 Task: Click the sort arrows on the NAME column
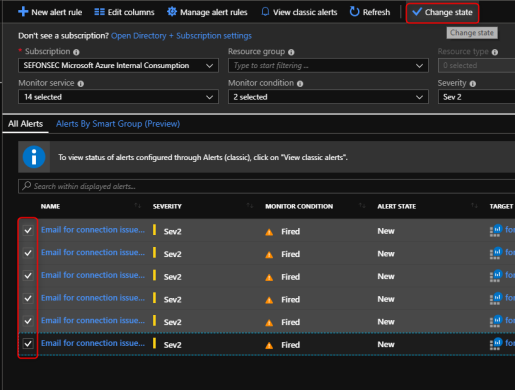coord(137,206)
